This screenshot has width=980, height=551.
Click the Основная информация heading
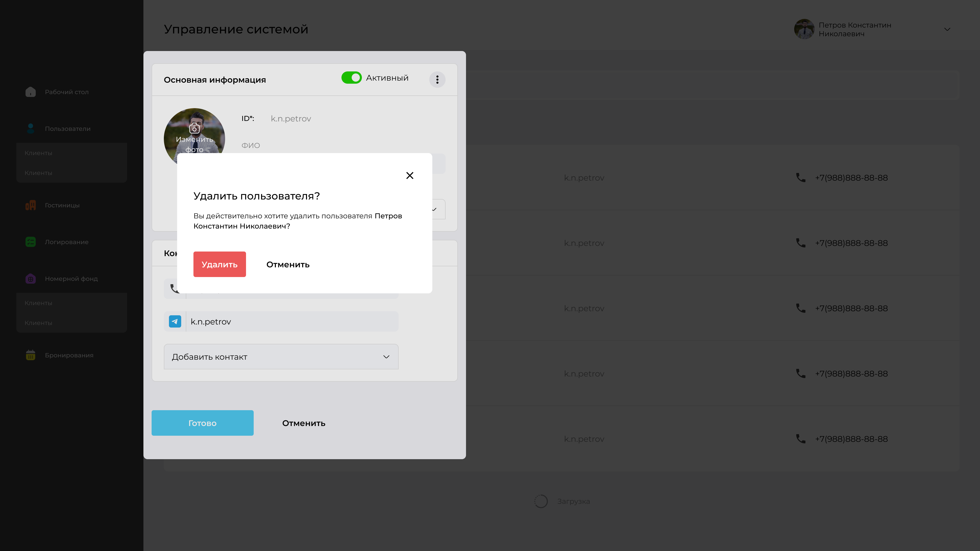pyautogui.click(x=215, y=80)
